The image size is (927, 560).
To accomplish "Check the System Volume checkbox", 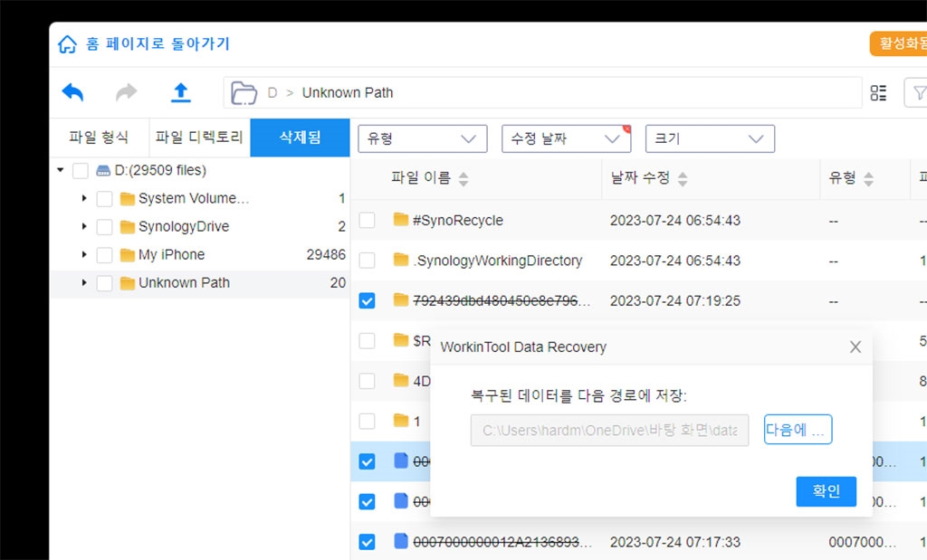I will [105, 199].
